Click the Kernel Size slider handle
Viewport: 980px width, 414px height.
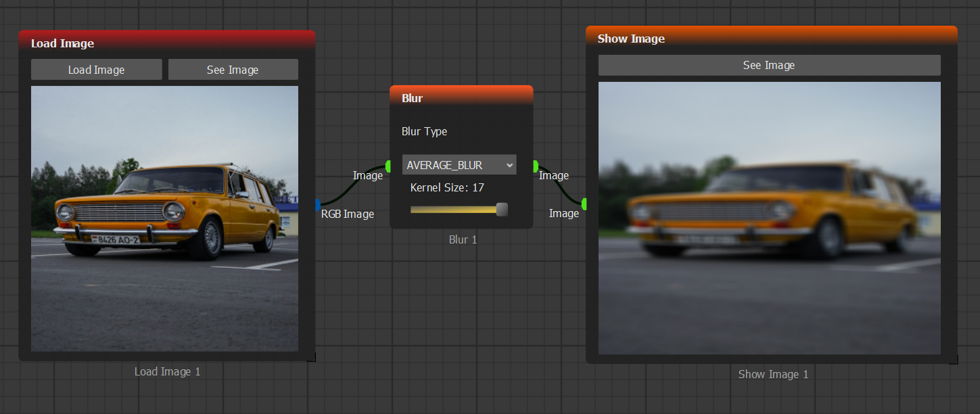pyautogui.click(x=502, y=210)
